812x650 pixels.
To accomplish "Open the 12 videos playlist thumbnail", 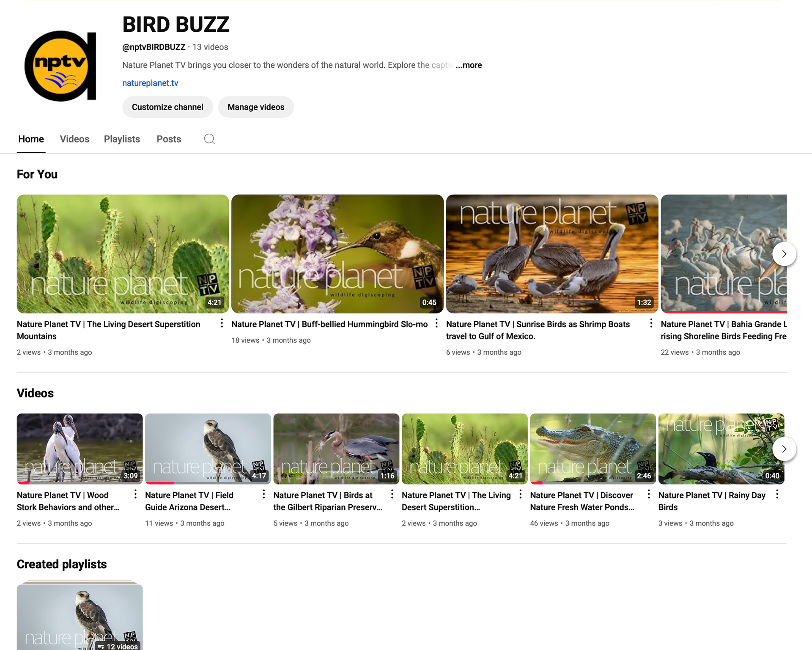I will click(80, 617).
